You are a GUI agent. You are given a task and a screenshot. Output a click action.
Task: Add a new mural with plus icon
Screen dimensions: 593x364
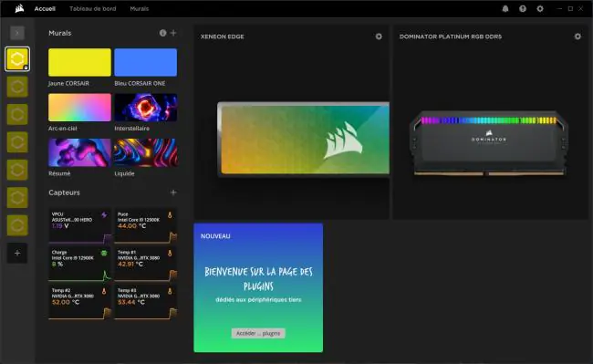(173, 33)
